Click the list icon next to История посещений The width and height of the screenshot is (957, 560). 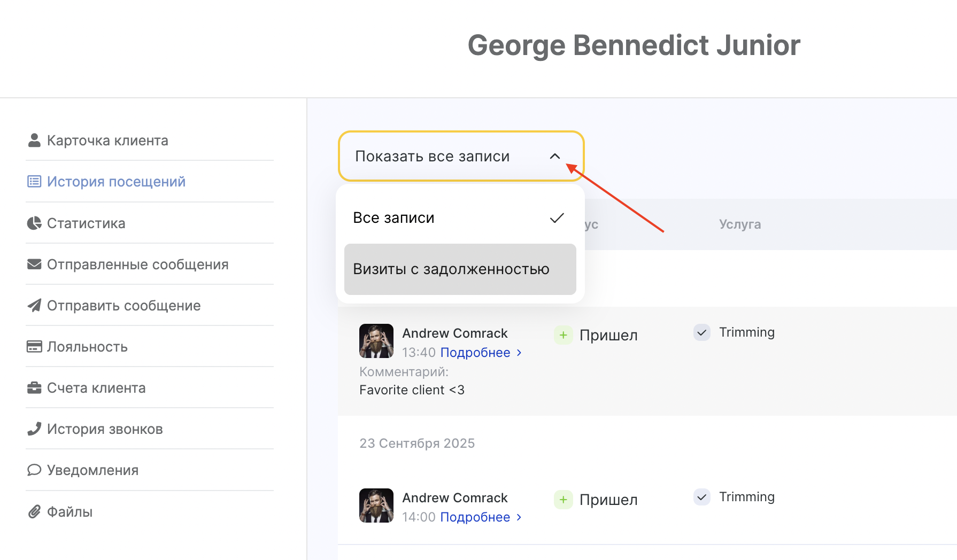[34, 182]
